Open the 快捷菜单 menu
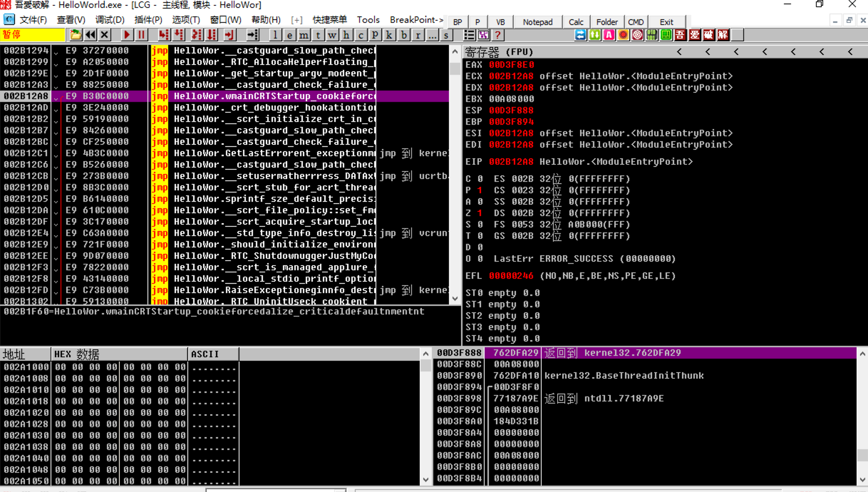 330,20
